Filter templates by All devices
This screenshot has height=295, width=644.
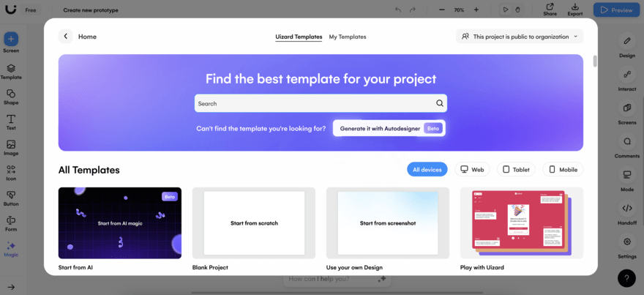click(x=427, y=170)
